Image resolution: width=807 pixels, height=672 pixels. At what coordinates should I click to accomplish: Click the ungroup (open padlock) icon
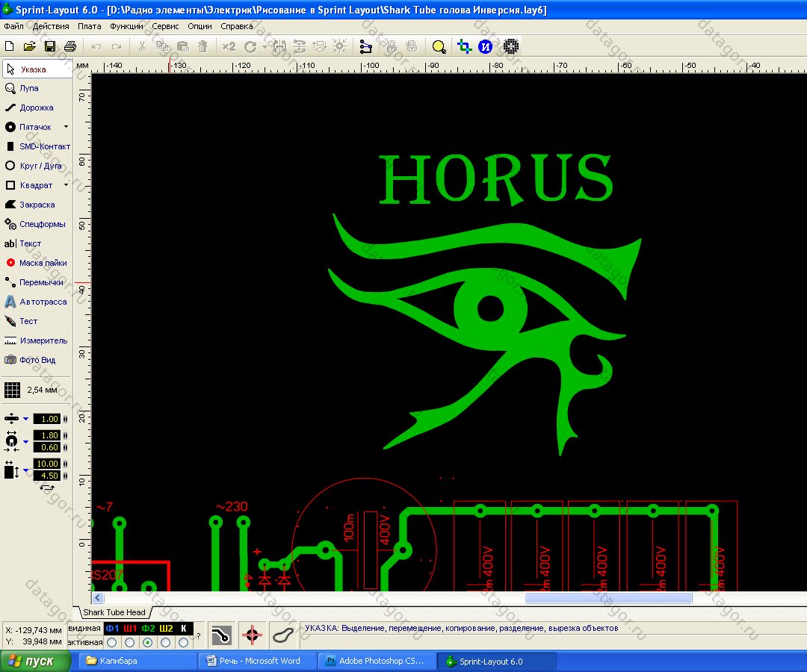click(x=412, y=47)
